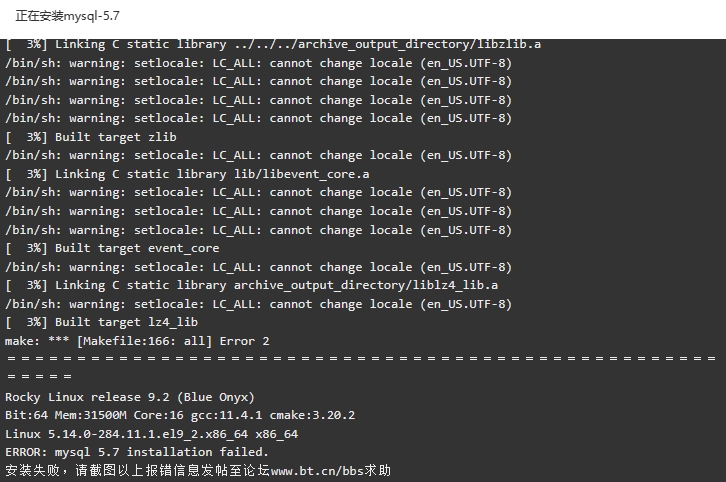
Task: Click the setlocale warning above 'Built target lz4_lib'
Action: (258, 304)
